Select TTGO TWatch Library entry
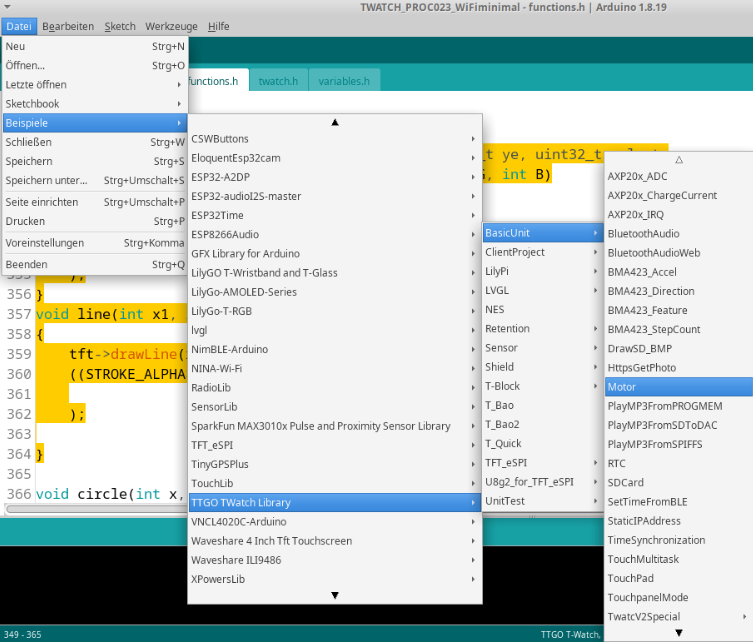753x642 pixels. point(335,502)
